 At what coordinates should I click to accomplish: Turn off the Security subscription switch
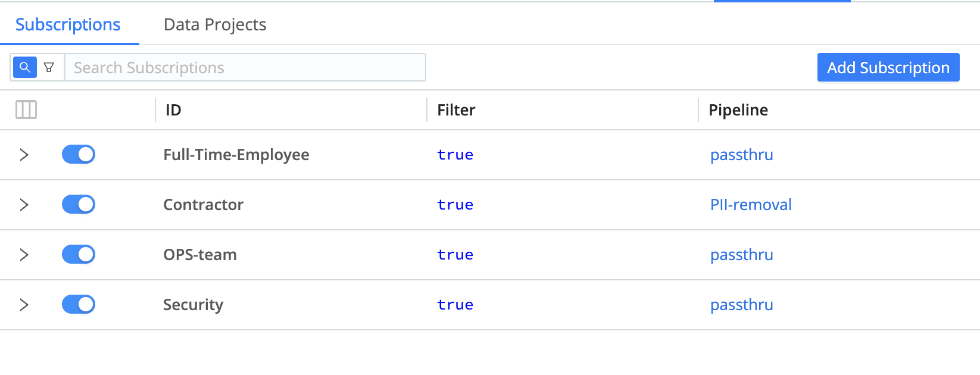click(x=79, y=305)
